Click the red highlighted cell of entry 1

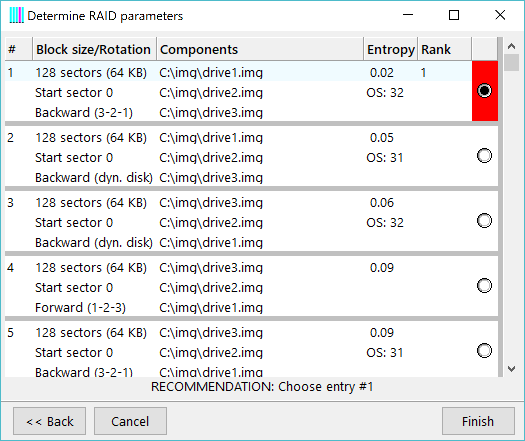point(485,91)
